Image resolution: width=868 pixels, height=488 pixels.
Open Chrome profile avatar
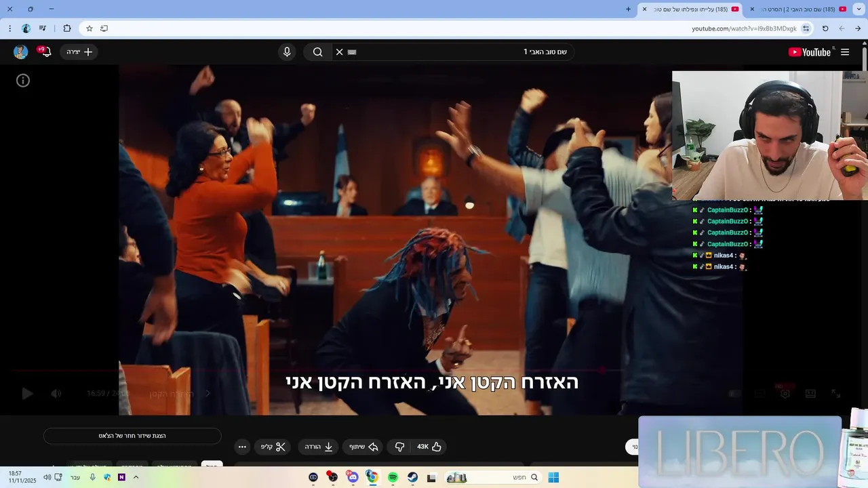pyautogui.click(x=26, y=28)
